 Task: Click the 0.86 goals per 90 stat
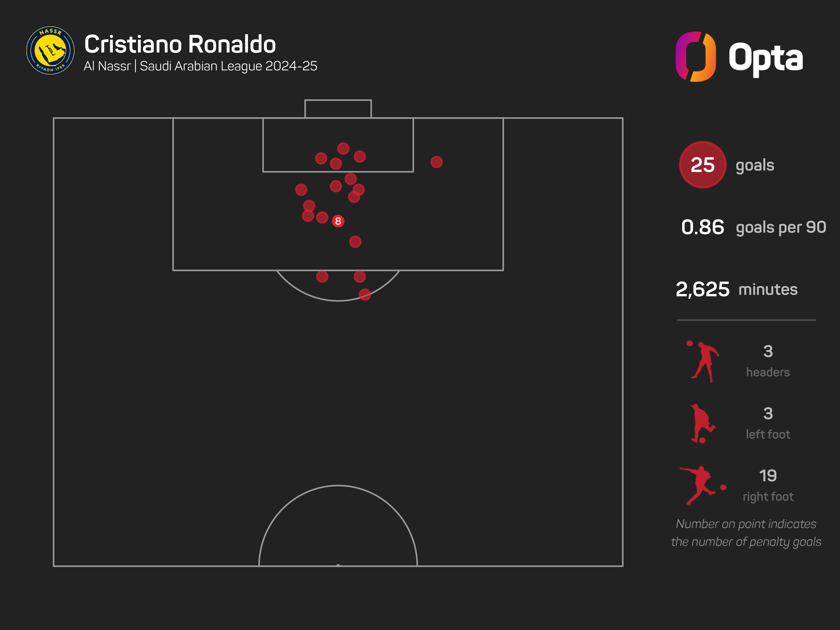pyautogui.click(x=753, y=227)
